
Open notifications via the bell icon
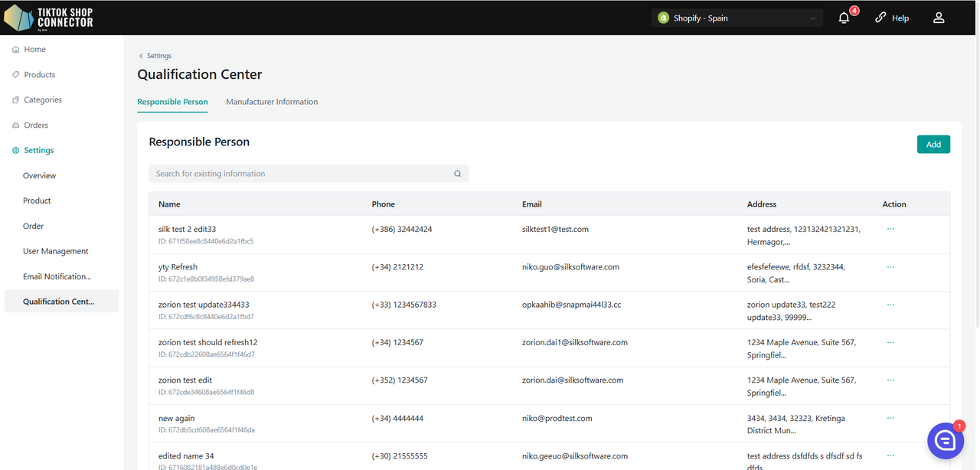(x=843, y=18)
